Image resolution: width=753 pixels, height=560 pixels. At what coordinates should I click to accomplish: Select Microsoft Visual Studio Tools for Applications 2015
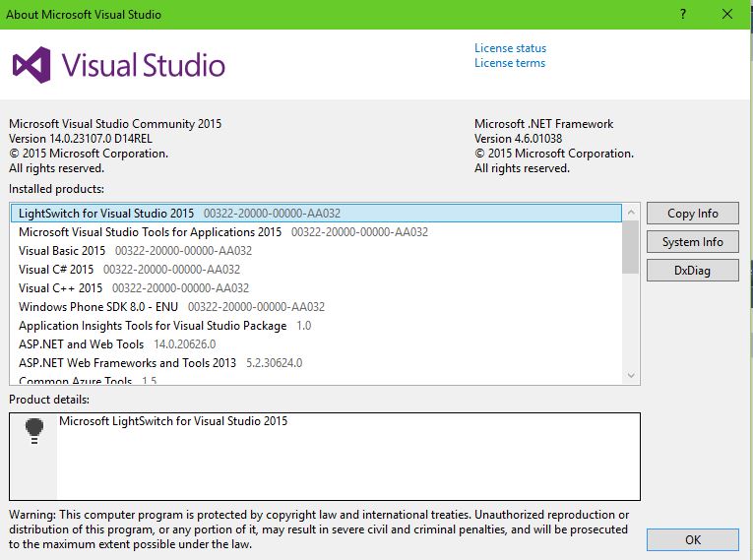pyautogui.click(x=316, y=232)
